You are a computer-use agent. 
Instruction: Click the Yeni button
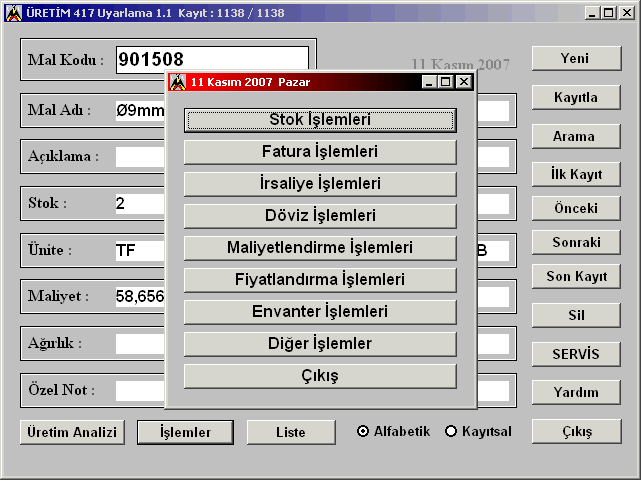tap(575, 59)
